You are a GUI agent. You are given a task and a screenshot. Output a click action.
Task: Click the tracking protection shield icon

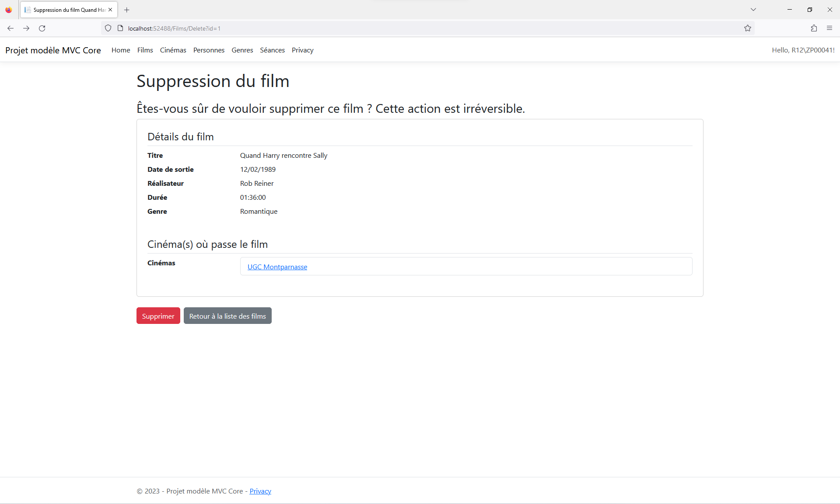pos(108,28)
